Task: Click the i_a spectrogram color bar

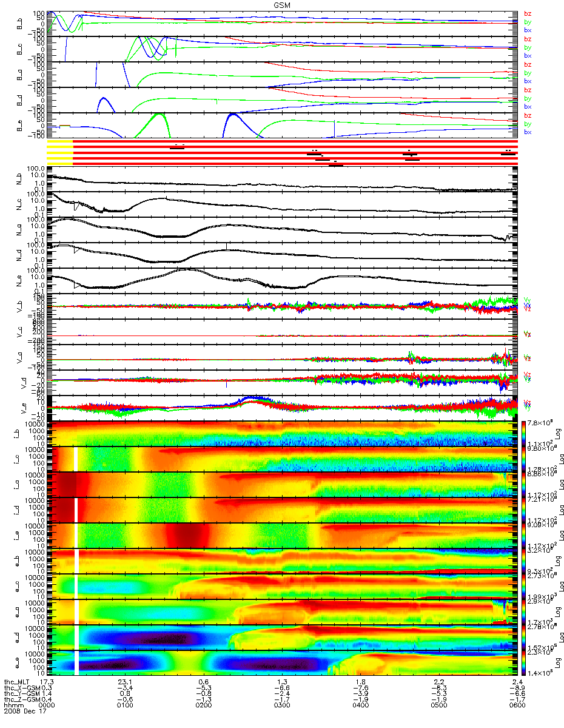Action: tap(524, 485)
